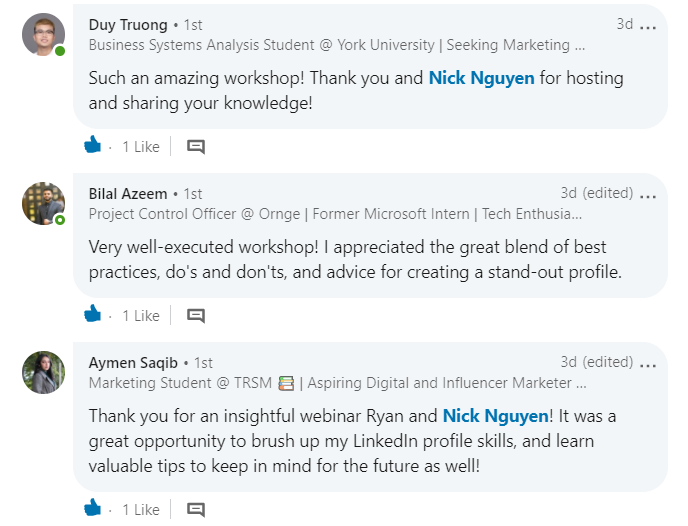Open the Bilal Azeem name link
The image size is (688, 526).
tap(128, 194)
